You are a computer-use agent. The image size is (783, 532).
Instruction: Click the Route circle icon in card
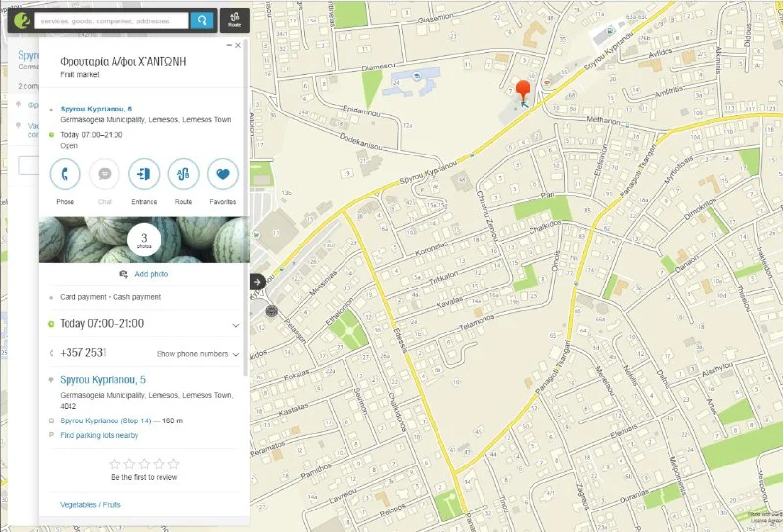click(x=183, y=174)
